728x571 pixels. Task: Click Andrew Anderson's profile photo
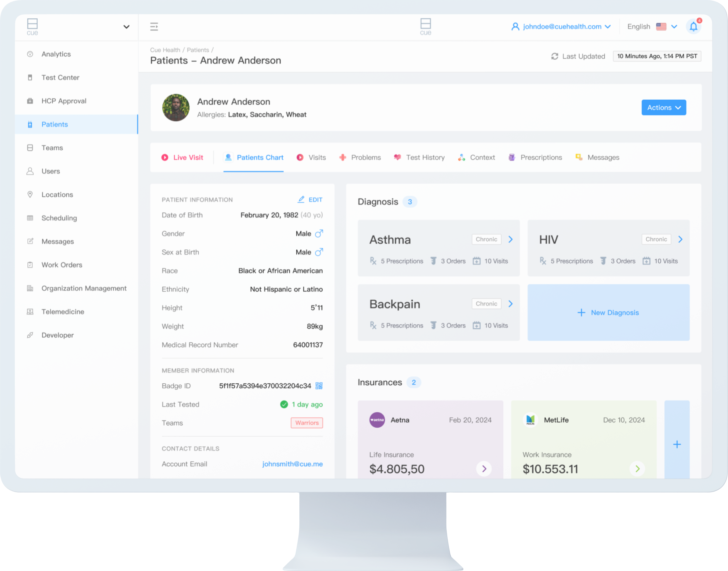click(176, 108)
